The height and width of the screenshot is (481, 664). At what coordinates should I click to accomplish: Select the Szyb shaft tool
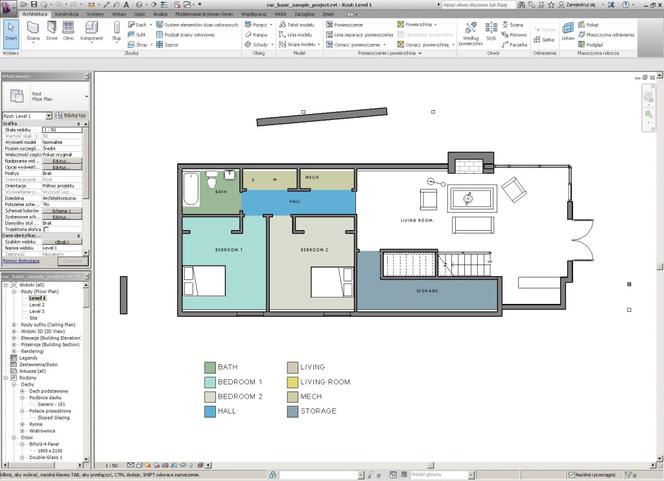pos(491,31)
